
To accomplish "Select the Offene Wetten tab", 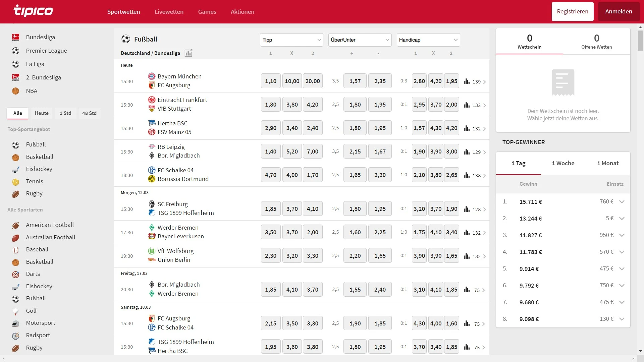I will click(x=596, y=41).
